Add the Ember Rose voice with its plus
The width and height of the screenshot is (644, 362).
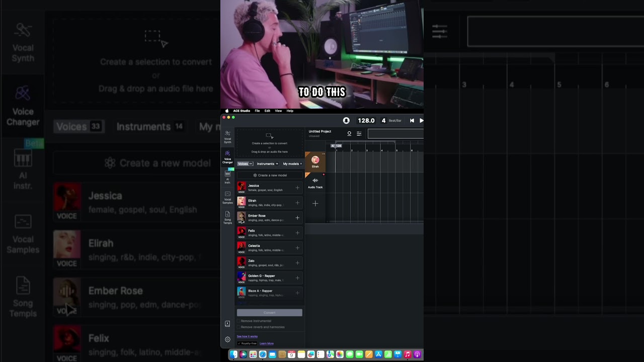297,218
